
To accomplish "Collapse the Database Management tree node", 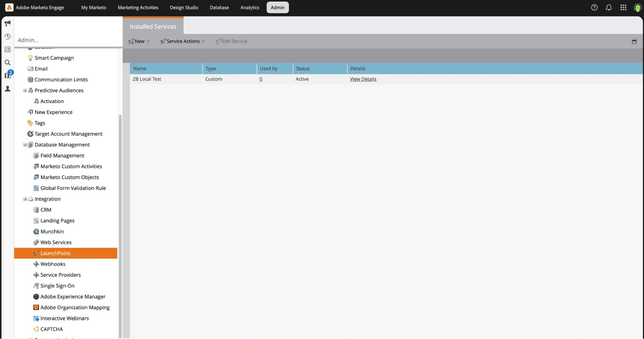I will [x=25, y=145].
